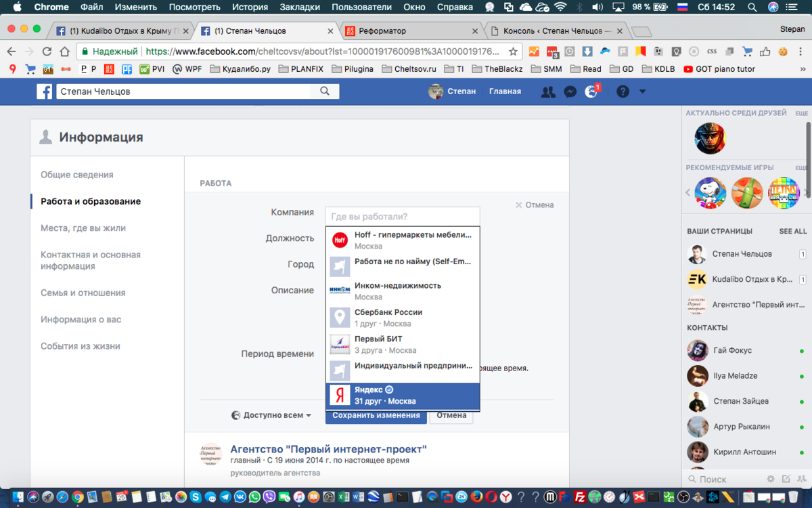This screenshot has width=812, height=508.
Task: Switch to Kudalibo Отдых в Крыму browser tab
Action: 122,31
